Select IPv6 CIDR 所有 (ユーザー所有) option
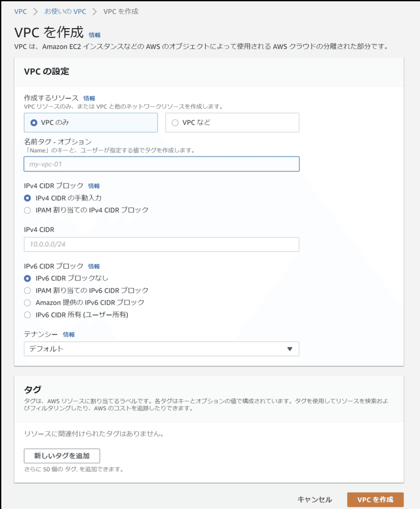Viewport: 420px width, 509px height. (27, 315)
